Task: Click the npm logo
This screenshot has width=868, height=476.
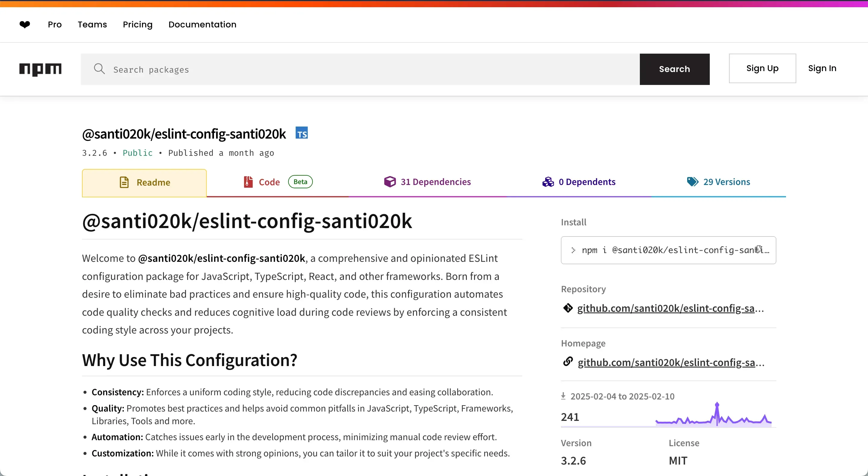Action: pyautogui.click(x=40, y=69)
